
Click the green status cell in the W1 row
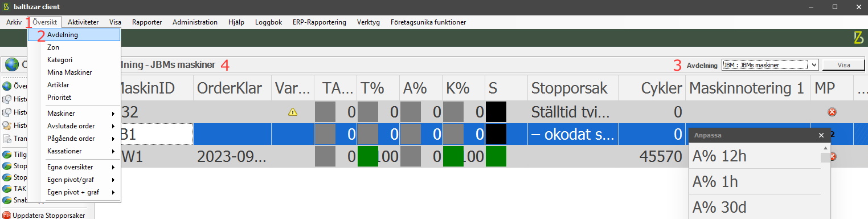pyautogui.click(x=496, y=156)
